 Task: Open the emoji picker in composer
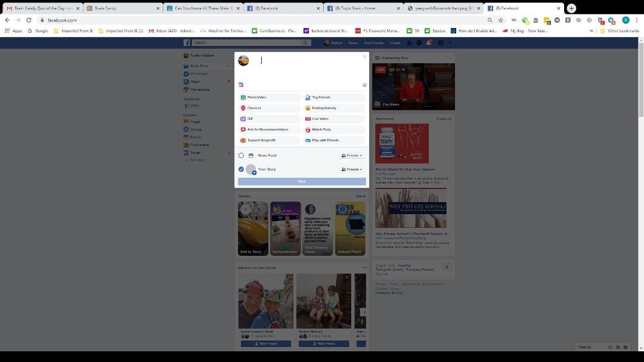[364, 85]
